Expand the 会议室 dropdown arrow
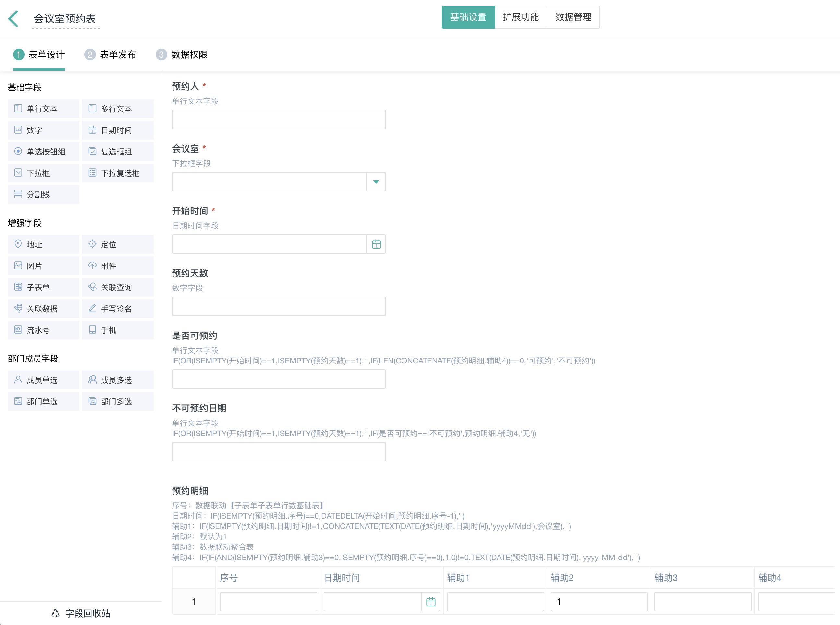This screenshot has height=625, width=840. pyautogui.click(x=376, y=182)
